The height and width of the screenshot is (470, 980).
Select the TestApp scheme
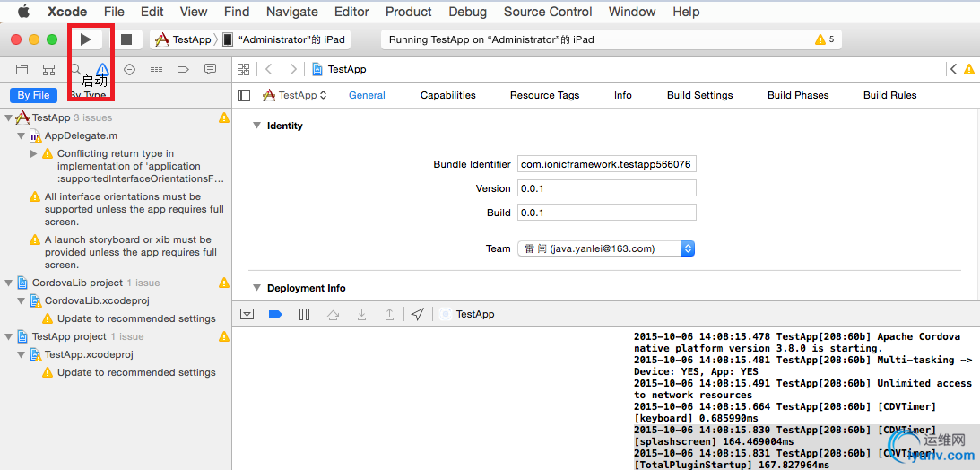pos(183,39)
